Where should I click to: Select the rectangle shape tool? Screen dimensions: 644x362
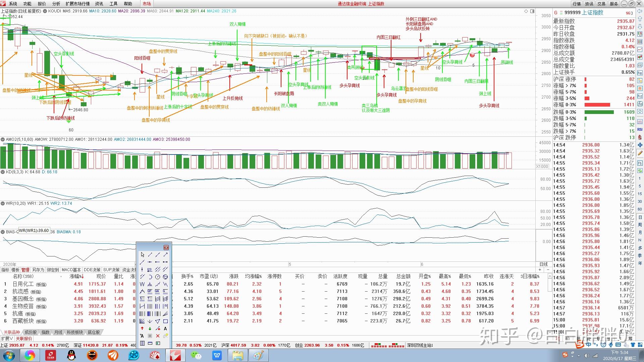[x=165, y=321]
